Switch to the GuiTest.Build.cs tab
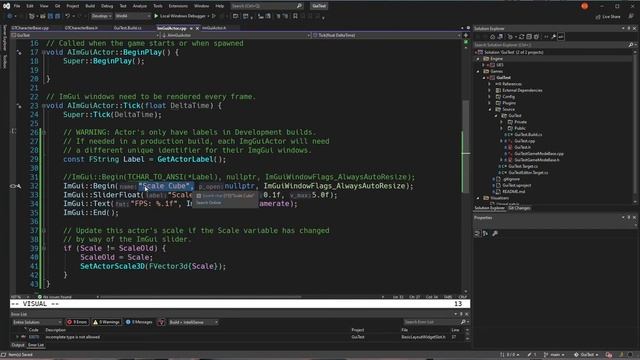640x360 pixels. click(127, 28)
